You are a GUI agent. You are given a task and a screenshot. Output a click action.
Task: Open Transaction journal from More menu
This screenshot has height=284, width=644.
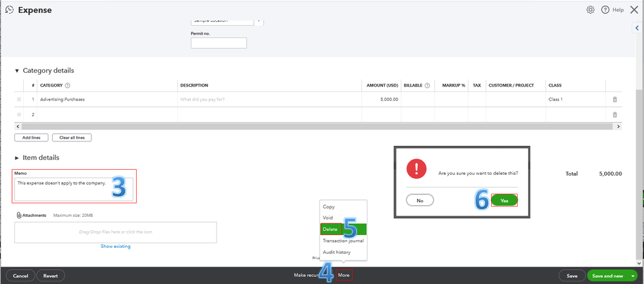coord(343,241)
